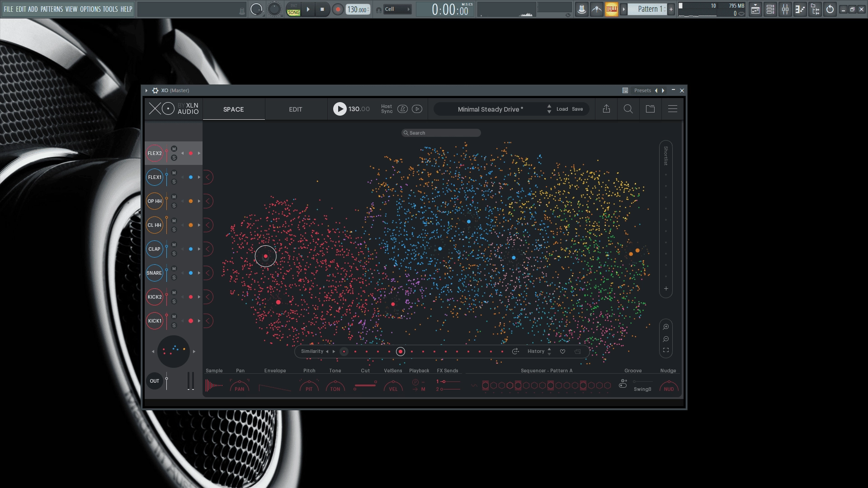Open the XO export icon
868x488 pixels.
point(606,109)
